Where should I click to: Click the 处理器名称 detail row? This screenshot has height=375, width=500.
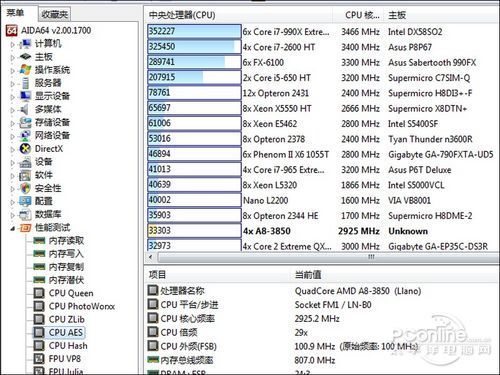tap(323, 291)
